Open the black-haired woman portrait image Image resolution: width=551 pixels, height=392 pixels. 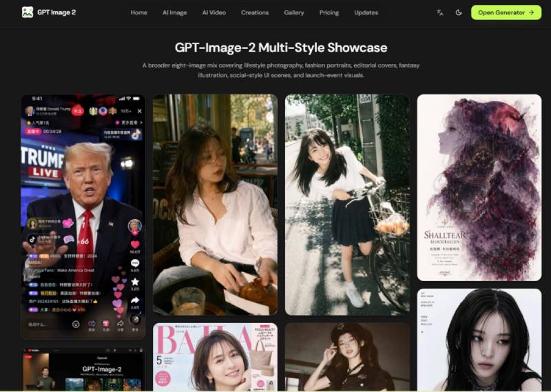tap(479, 340)
